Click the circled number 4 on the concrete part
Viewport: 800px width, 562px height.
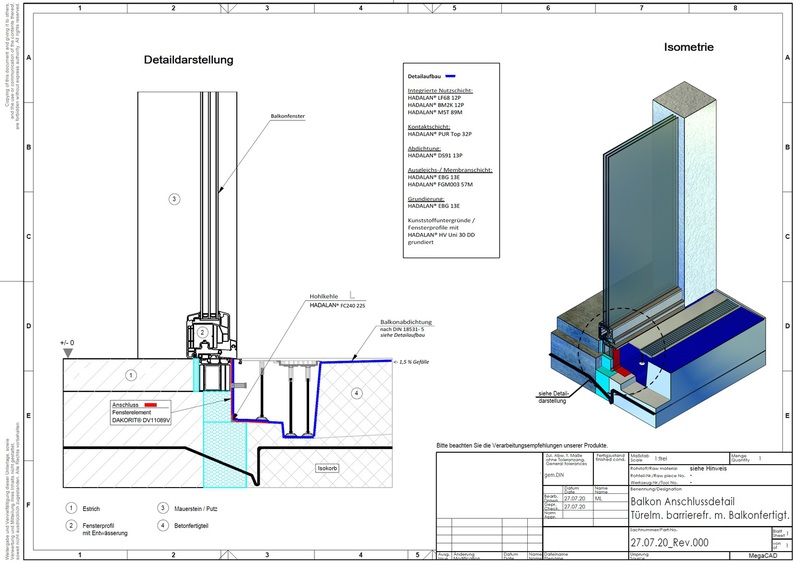click(354, 394)
